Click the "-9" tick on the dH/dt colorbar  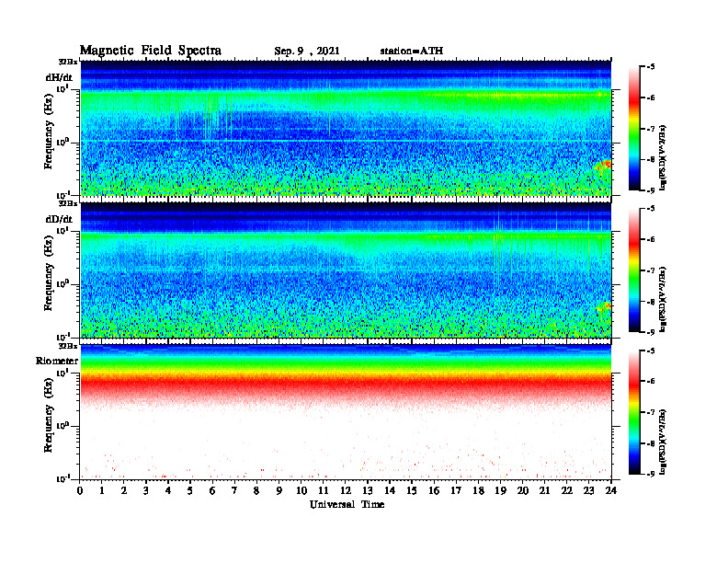pos(651,190)
